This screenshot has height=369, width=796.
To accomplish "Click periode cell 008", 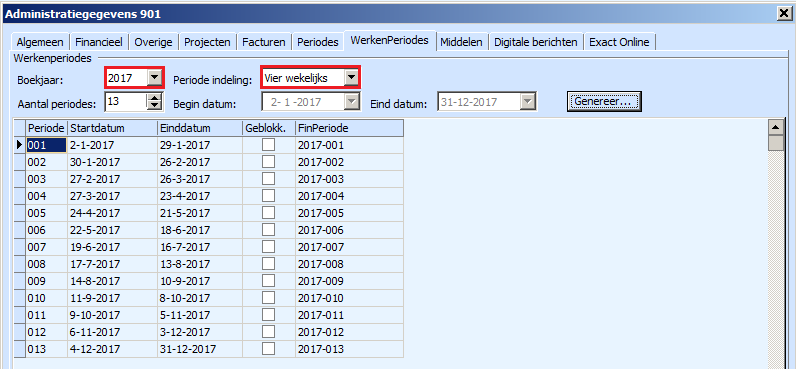I will 46,264.
